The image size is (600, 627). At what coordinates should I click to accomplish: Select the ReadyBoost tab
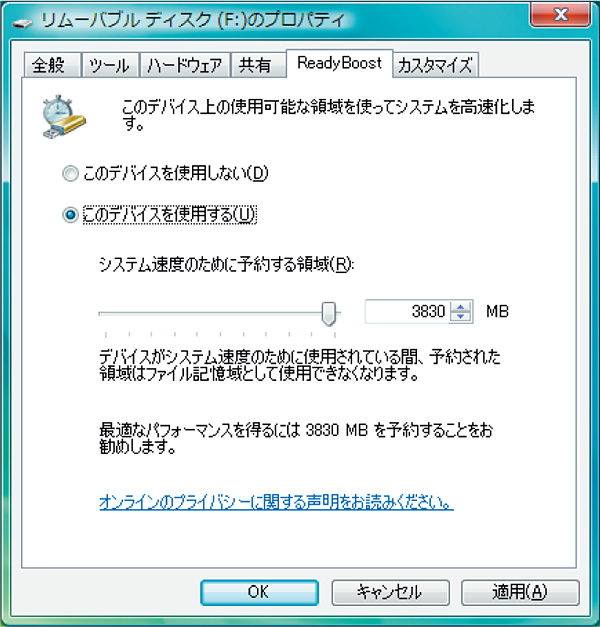coord(340,63)
